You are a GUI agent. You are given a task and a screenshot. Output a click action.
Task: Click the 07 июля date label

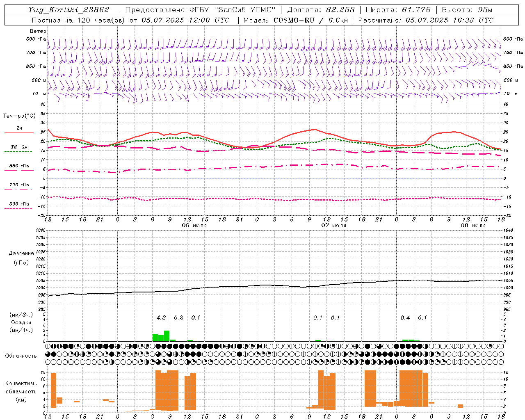(x=333, y=226)
